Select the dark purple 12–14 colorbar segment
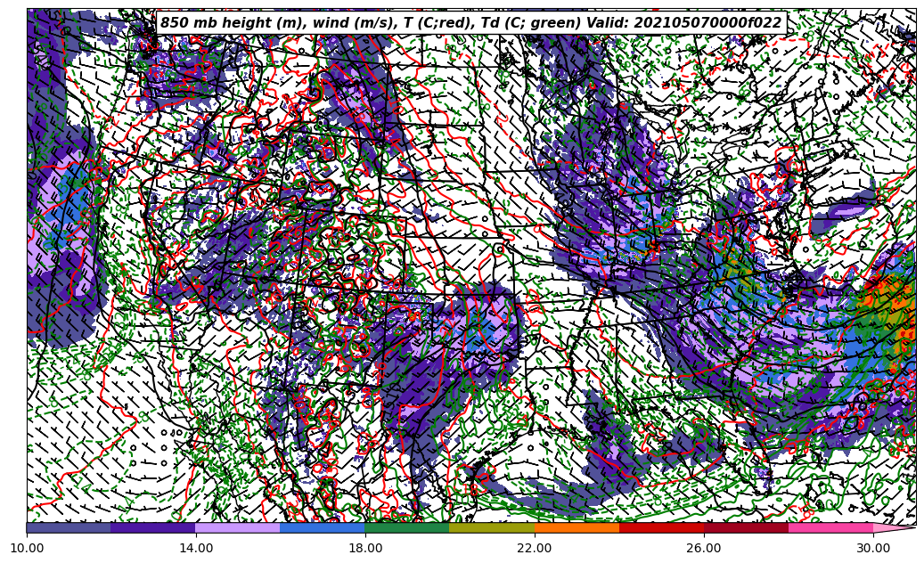This screenshot has height=563, width=924. point(153,527)
